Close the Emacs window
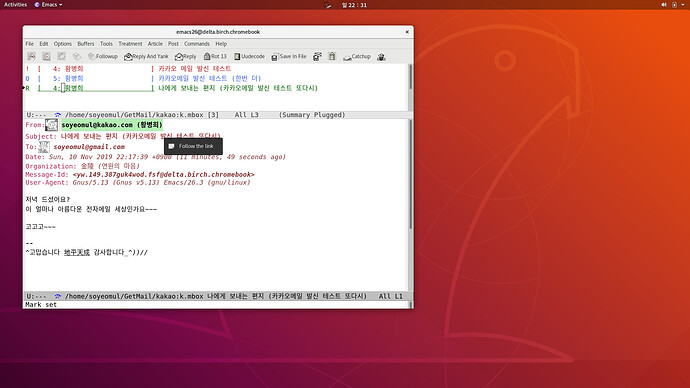 407,32
